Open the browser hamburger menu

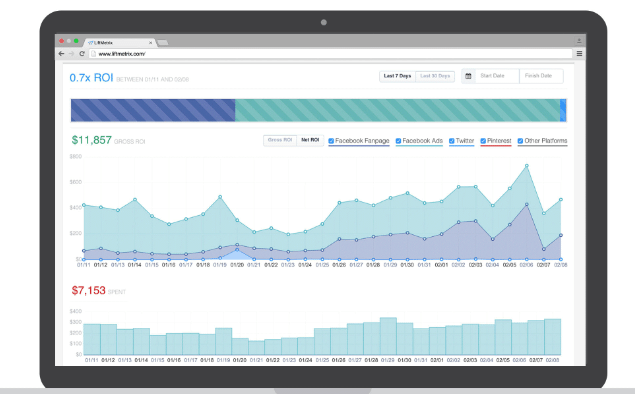click(x=580, y=53)
